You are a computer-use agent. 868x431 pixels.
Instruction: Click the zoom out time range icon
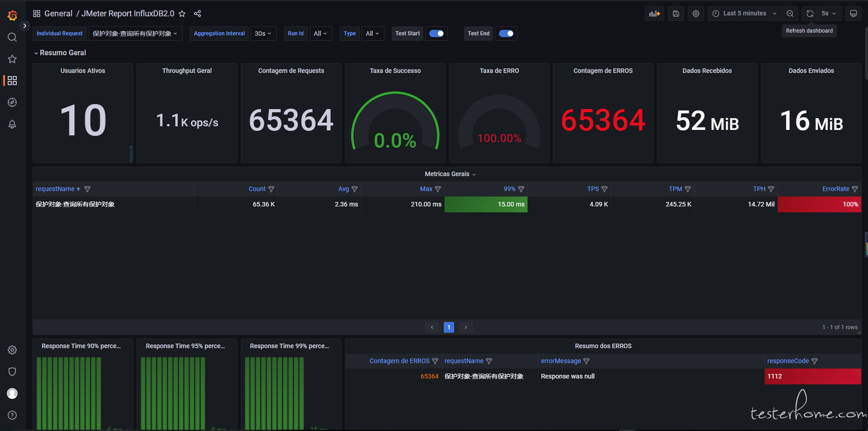tap(790, 14)
